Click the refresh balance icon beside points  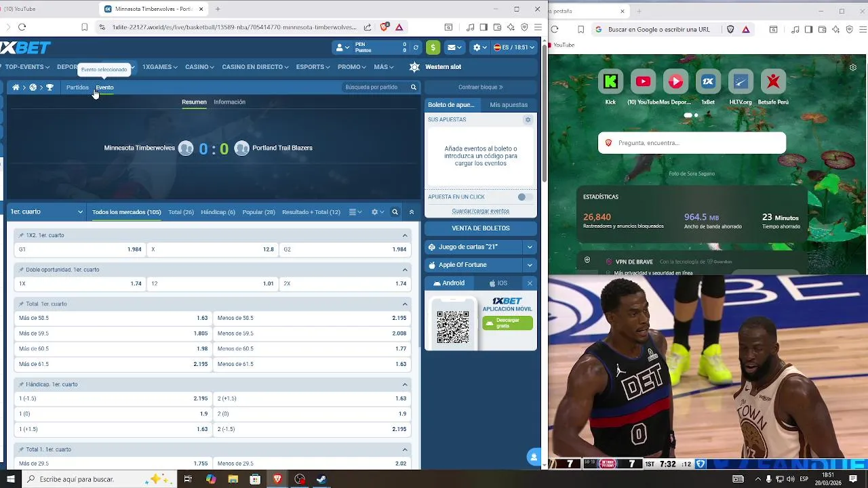(x=416, y=47)
